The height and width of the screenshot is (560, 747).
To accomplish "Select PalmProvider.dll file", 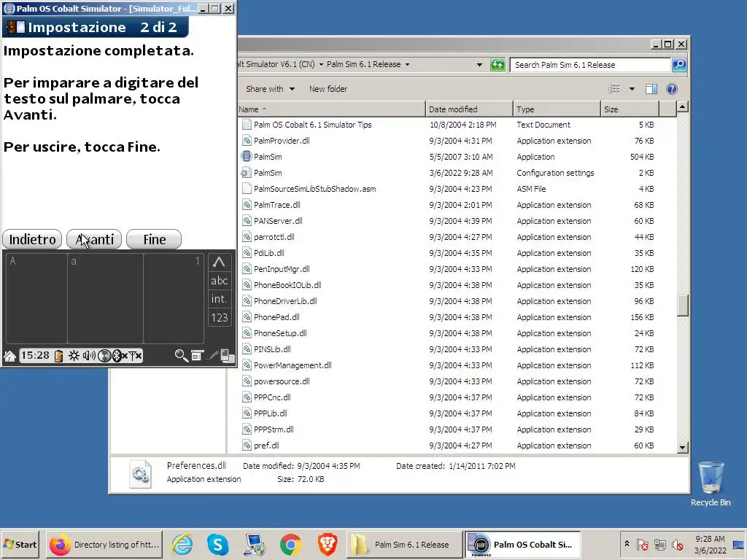I will pyautogui.click(x=281, y=141).
